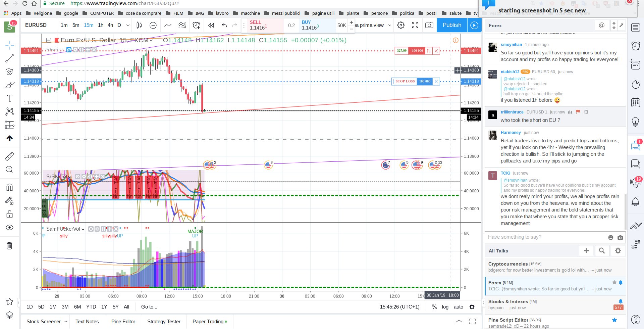Expand the SamFUckerVol indicator dropdown

click(83, 229)
